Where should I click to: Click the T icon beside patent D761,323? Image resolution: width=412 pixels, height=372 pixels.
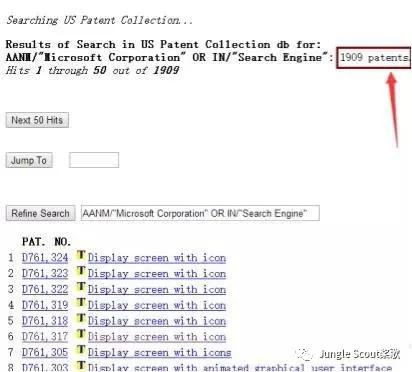[81, 272]
